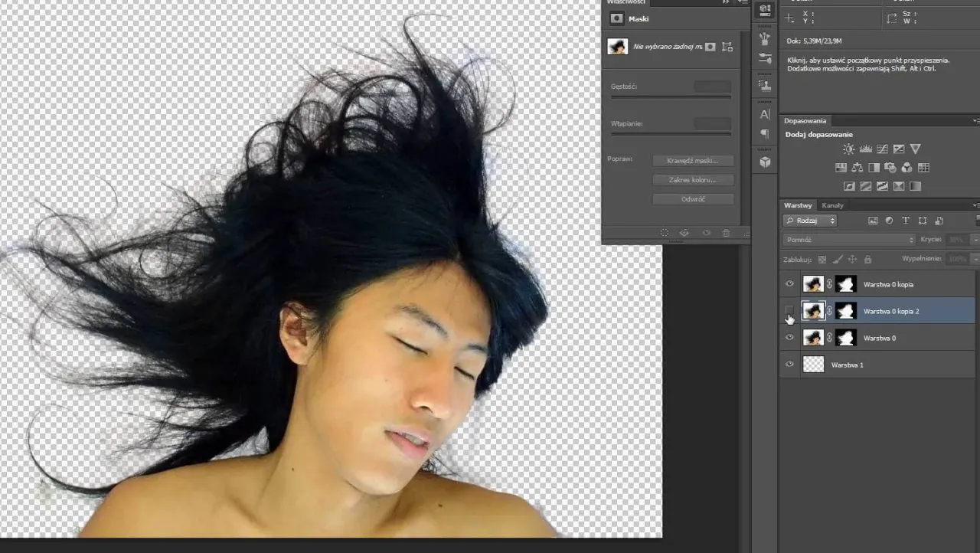The height and width of the screenshot is (553, 980).
Task: Switch to the Kanały tab
Action: pos(832,205)
